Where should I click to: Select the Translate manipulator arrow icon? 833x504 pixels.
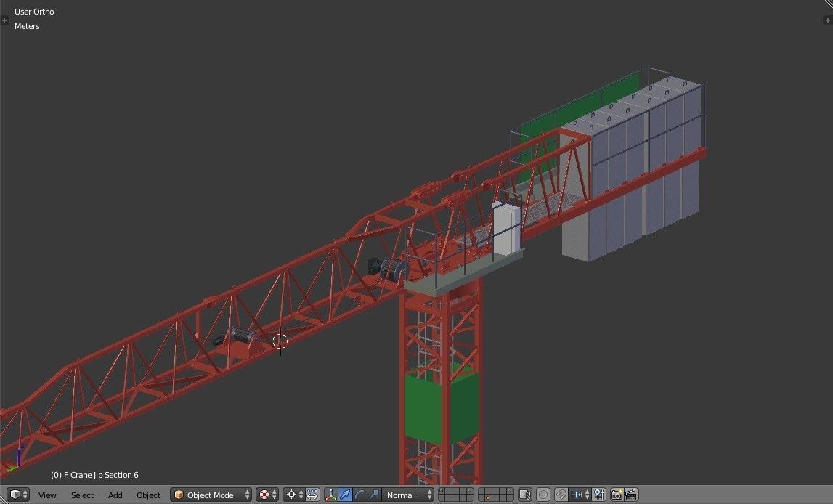click(x=346, y=495)
